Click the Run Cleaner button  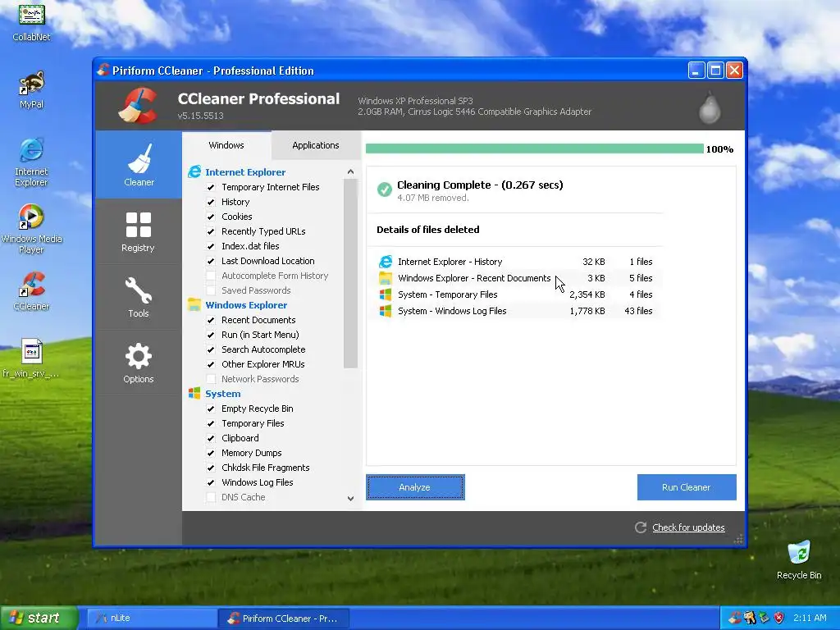[687, 487]
